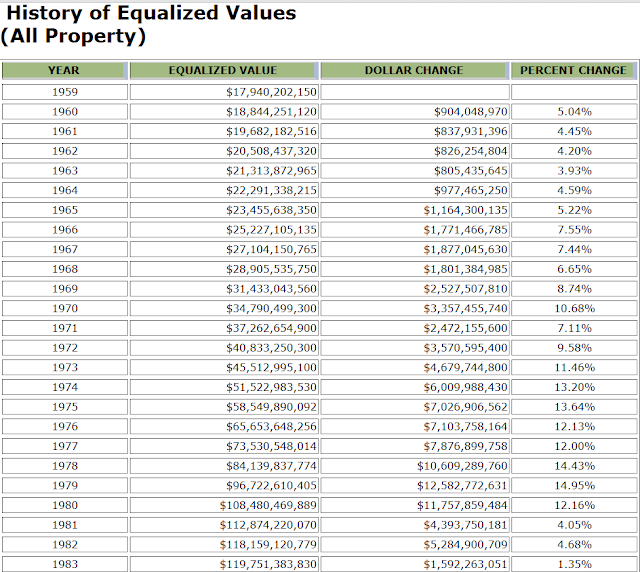Select the year cell 1970
The width and height of the screenshot is (640, 572).
pos(65,308)
